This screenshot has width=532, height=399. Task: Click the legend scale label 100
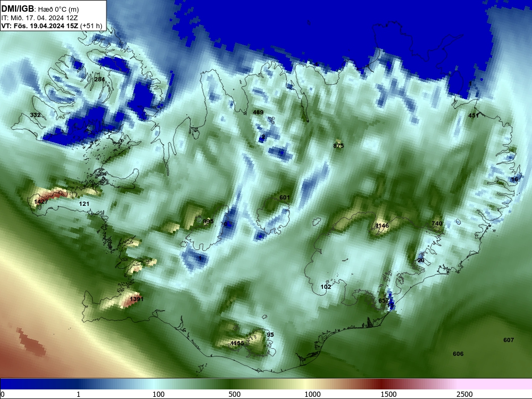[x=159, y=394]
